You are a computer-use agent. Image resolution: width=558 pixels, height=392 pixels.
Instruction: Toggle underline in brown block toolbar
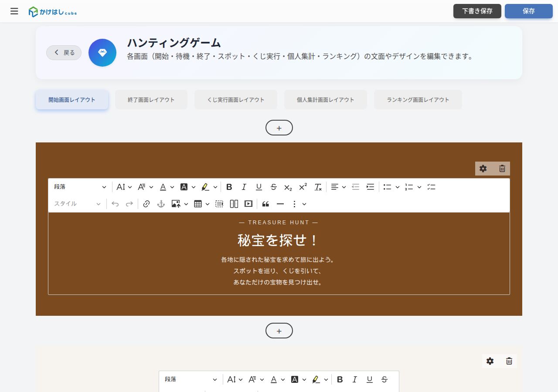(x=259, y=187)
